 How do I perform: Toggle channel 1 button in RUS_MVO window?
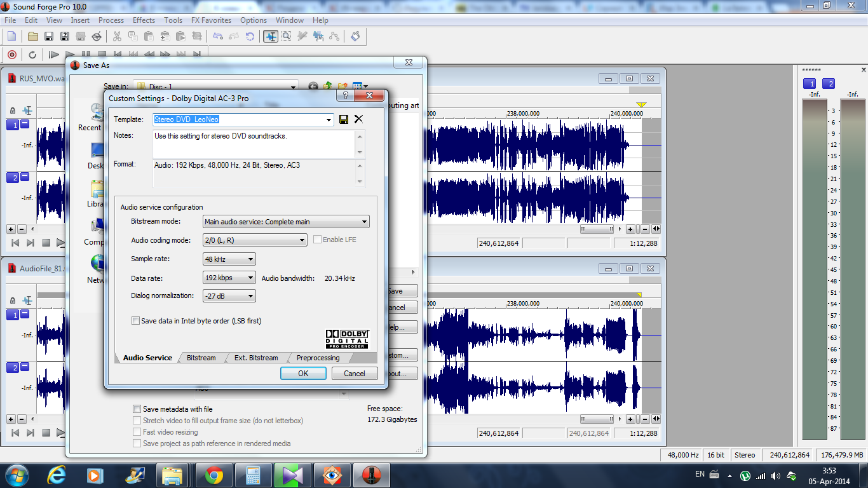(x=12, y=125)
